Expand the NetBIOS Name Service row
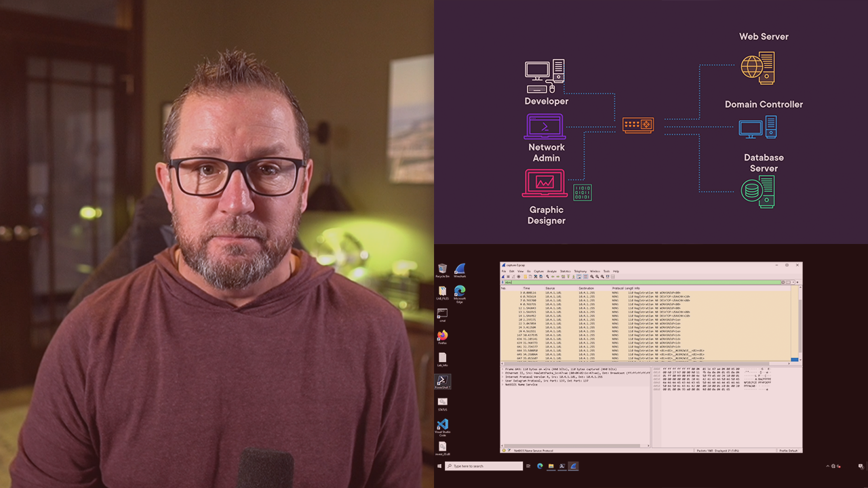Viewport: 868px width, 488px height. (502, 384)
